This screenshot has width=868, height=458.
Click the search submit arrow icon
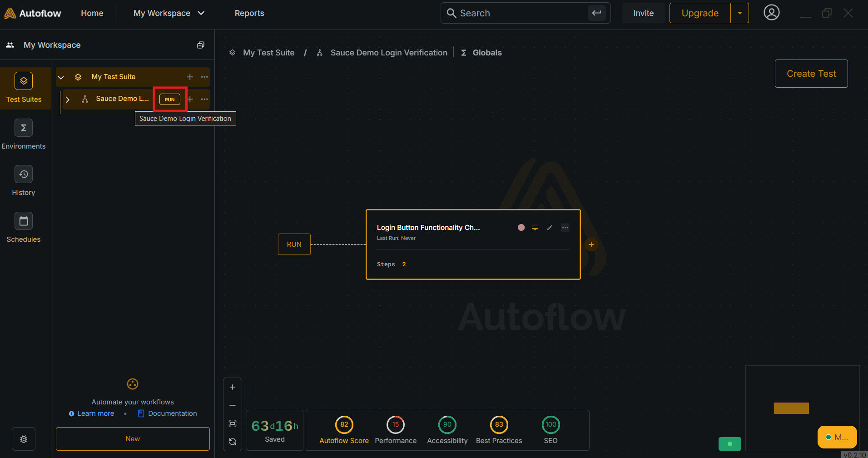[x=596, y=13]
